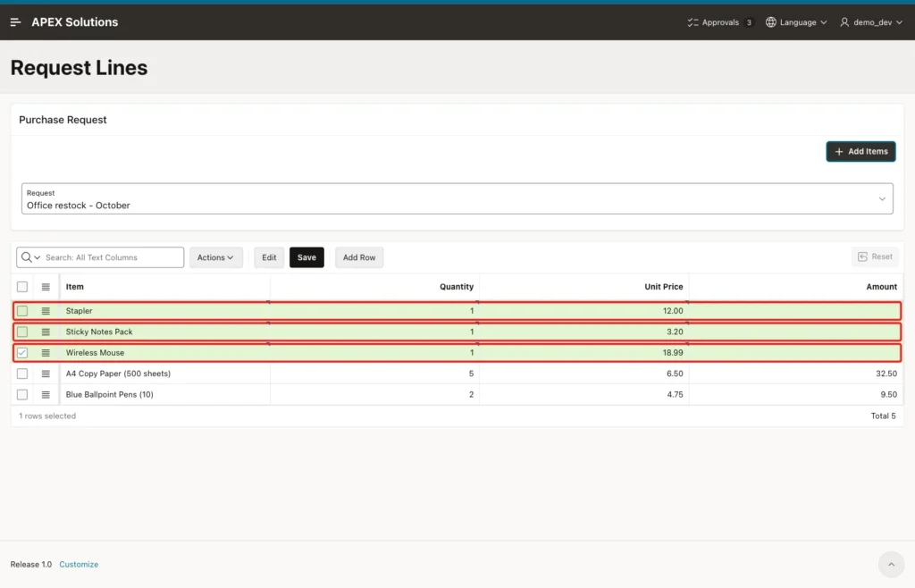Sort by the Item column header
915x588 pixels.
pos(75,287)
